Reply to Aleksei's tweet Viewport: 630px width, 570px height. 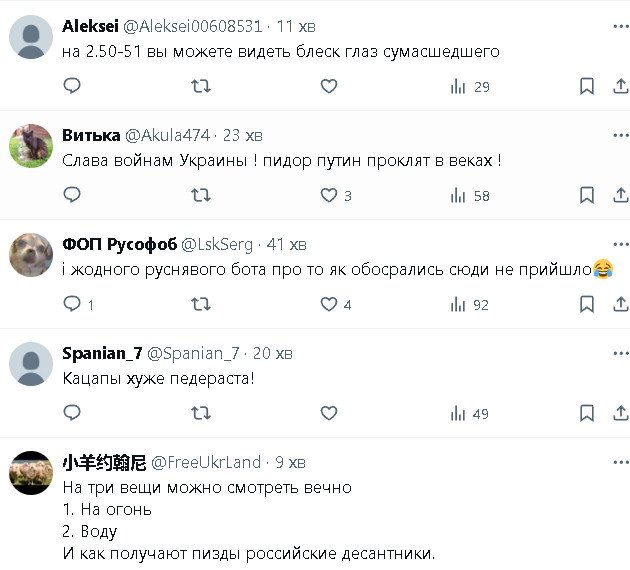[71, 87]
